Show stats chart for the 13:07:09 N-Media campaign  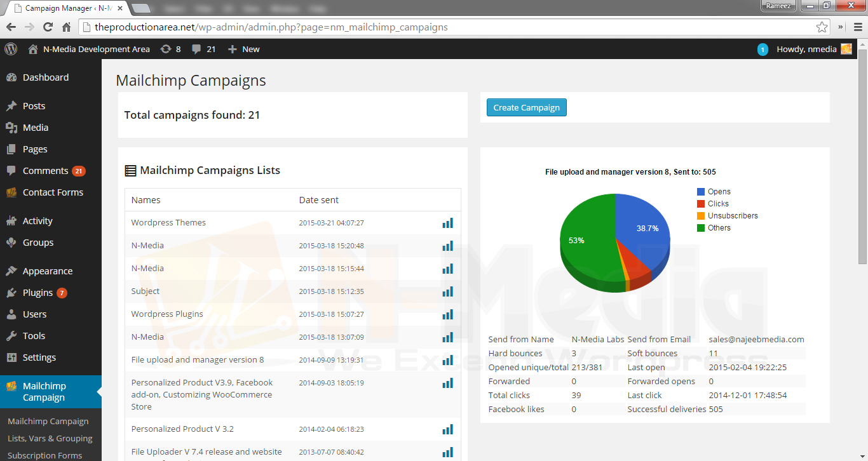tap(448, 337)
